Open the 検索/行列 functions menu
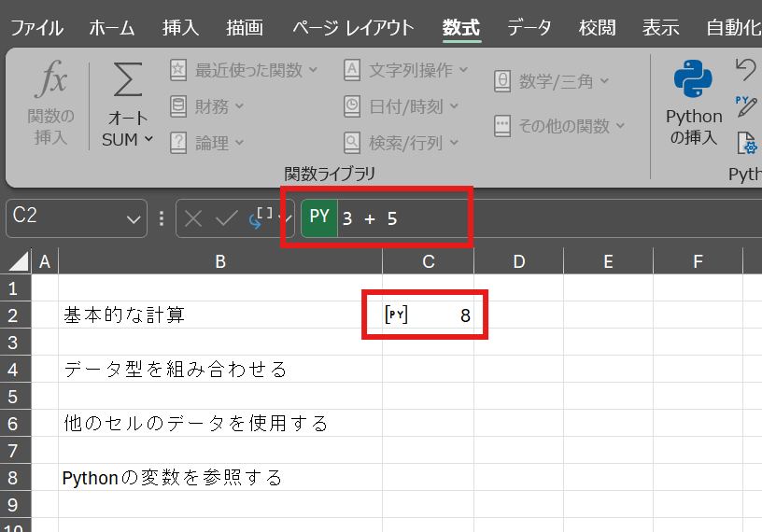The width and height of the screenshot is (762, 532). click(402, 143)
